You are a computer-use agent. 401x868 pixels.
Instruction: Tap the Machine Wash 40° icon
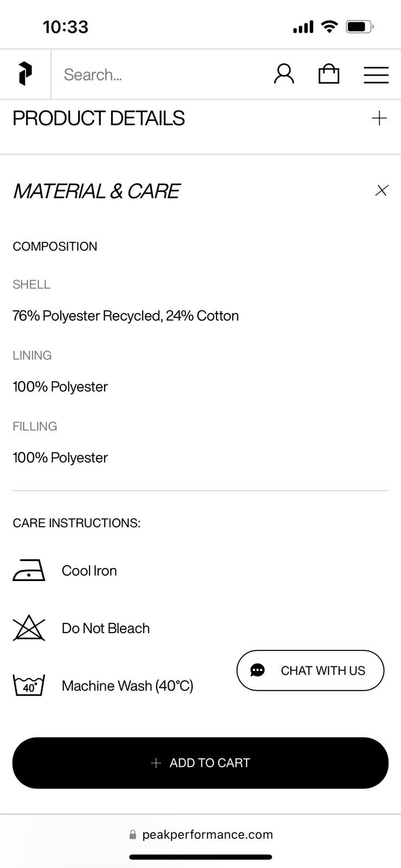(x=29, y=685)
